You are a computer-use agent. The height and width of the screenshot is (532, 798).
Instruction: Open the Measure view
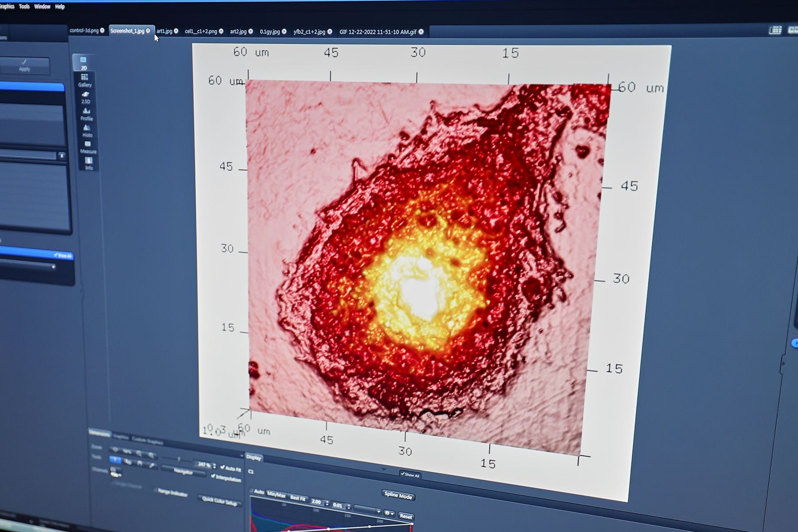(x=88, y=147)
